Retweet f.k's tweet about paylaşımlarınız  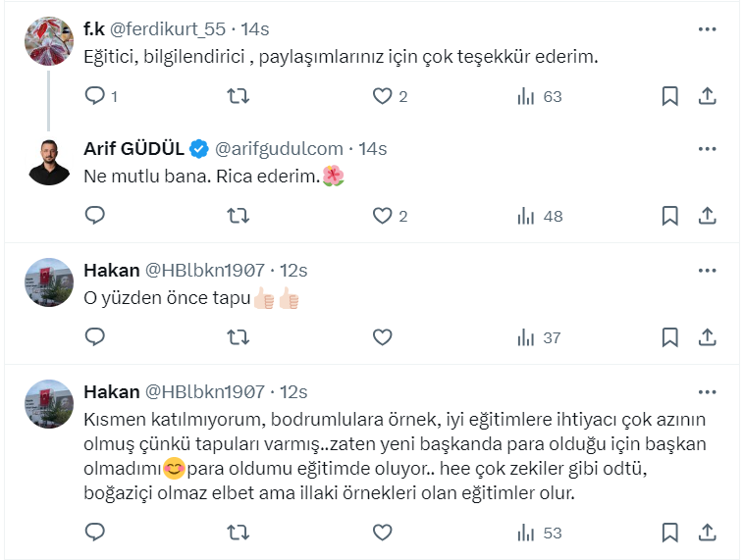pyautogui.click(x=238, y=96)
